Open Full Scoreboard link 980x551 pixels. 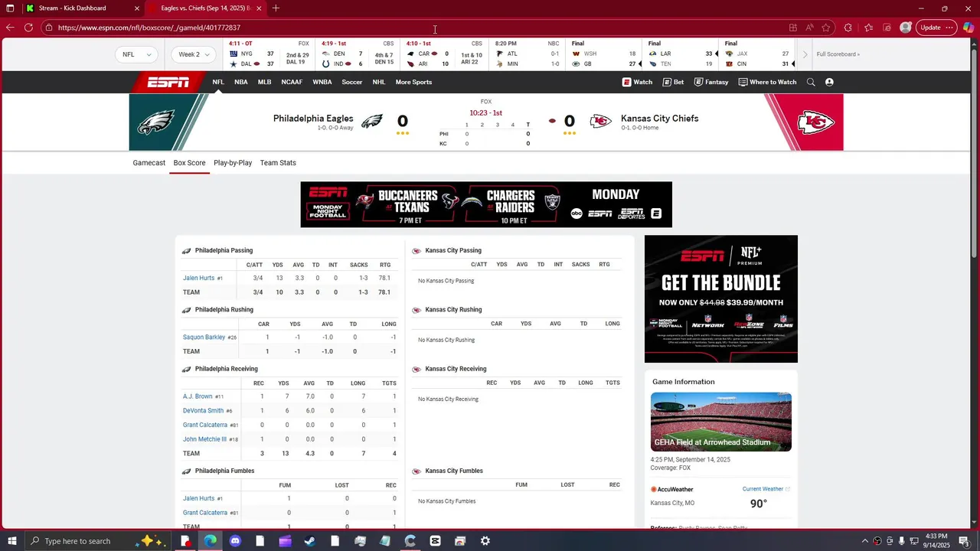tap(838, 54)
